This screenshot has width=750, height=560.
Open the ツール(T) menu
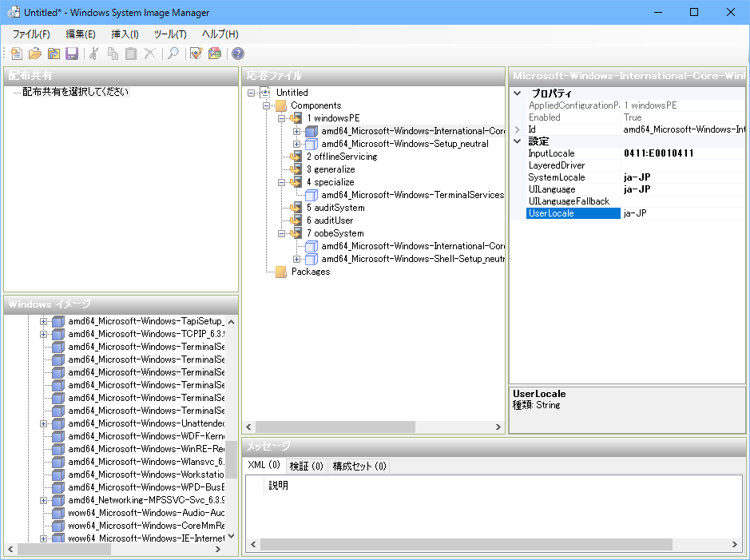click(170, 34)
